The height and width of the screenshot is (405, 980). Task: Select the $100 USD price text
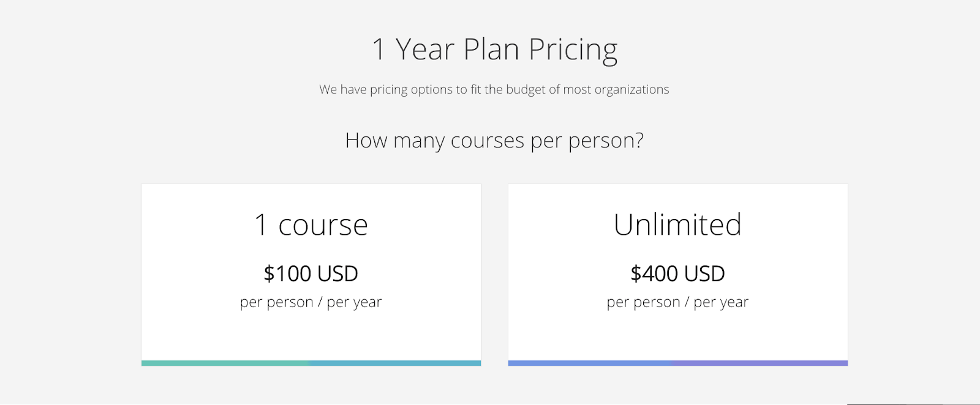[x=311, y=273]
